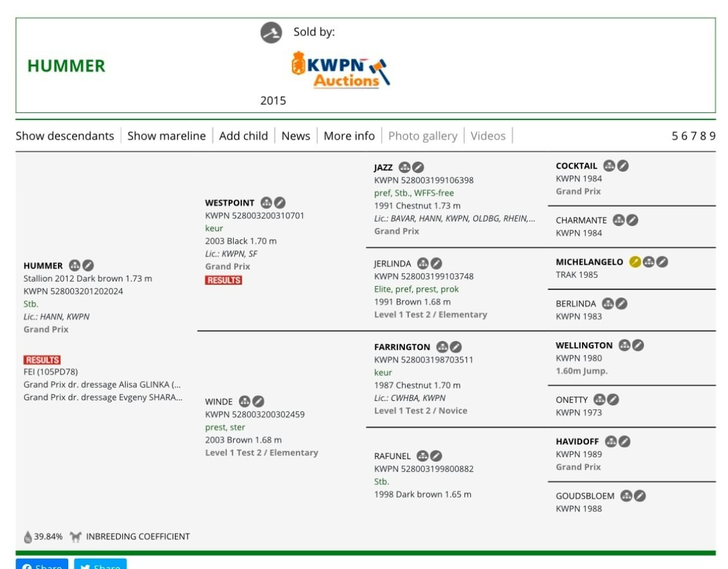Click the pedigree icon next to RAFUNEL
This screenshot has height=569, width=728.
(x=423, y=456)
